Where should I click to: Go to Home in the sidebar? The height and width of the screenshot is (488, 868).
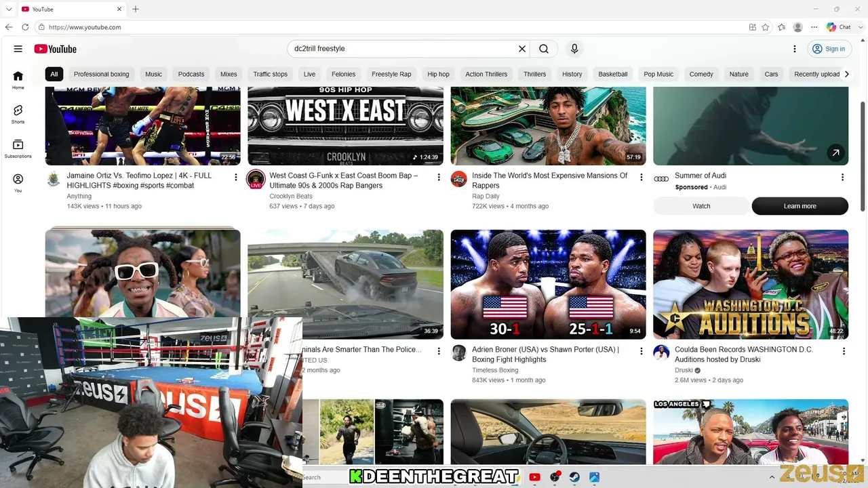18,80
